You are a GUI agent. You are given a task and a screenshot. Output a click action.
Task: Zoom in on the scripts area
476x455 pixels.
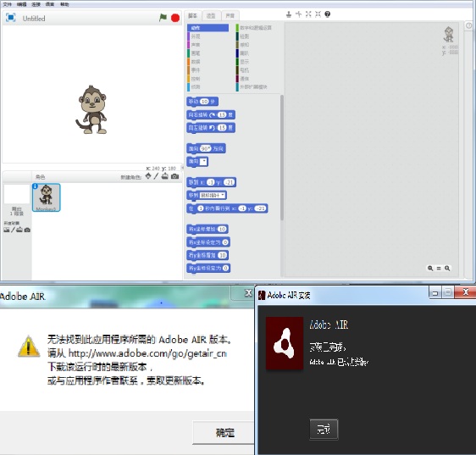coord(447,269)
